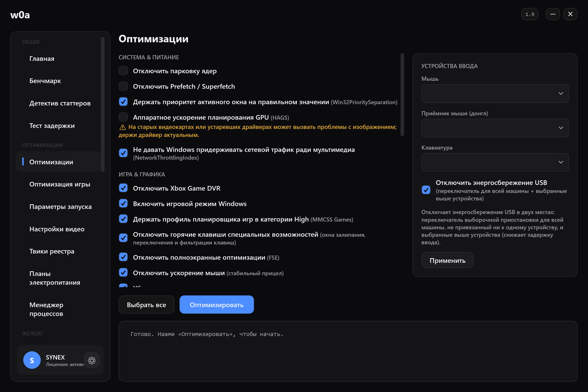
Task: Open Оптимизация игры page
Action: point(58,184)
